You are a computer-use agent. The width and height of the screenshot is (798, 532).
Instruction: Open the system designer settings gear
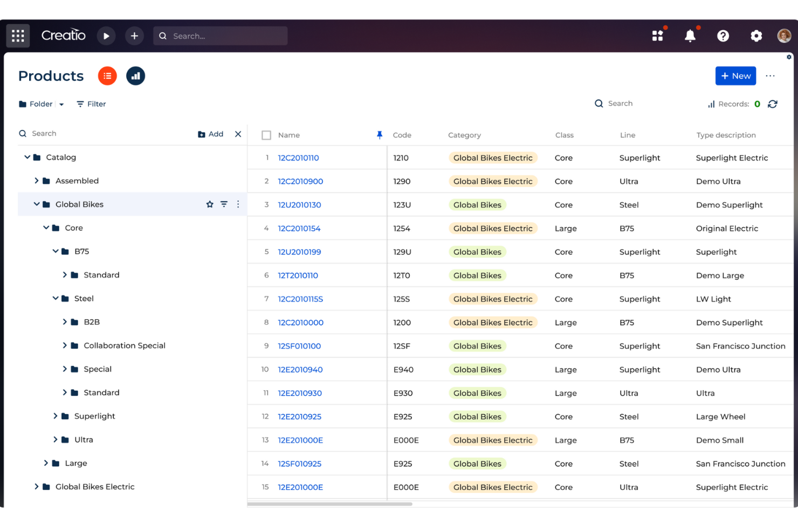[x=756, y=36]
